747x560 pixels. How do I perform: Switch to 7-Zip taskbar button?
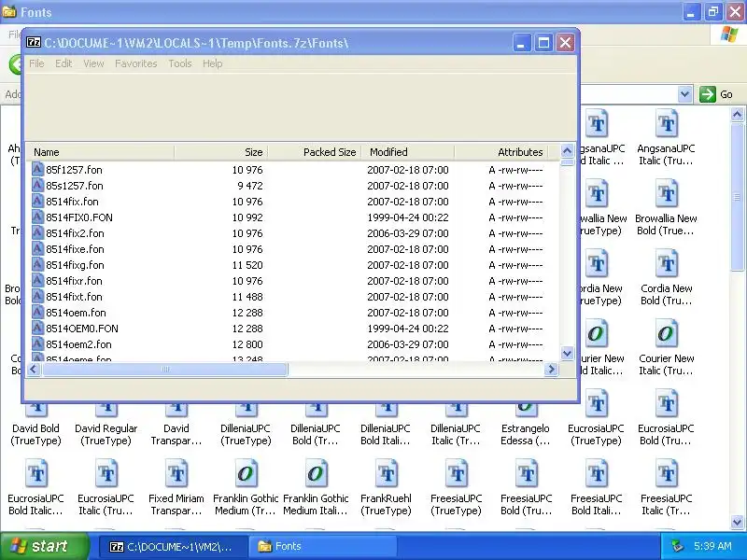point(174,547)
